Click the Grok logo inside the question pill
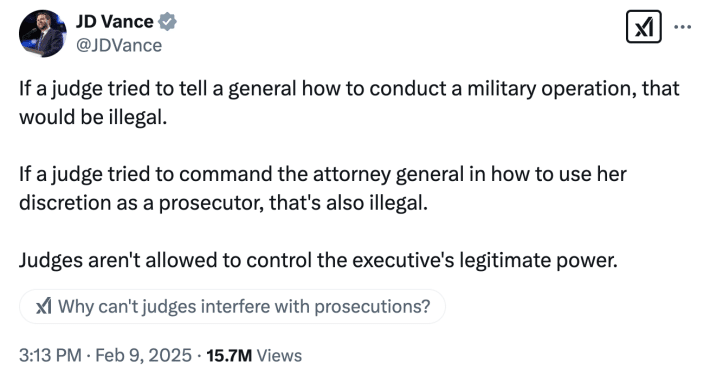The image size is (710, 375). (44, 307)
